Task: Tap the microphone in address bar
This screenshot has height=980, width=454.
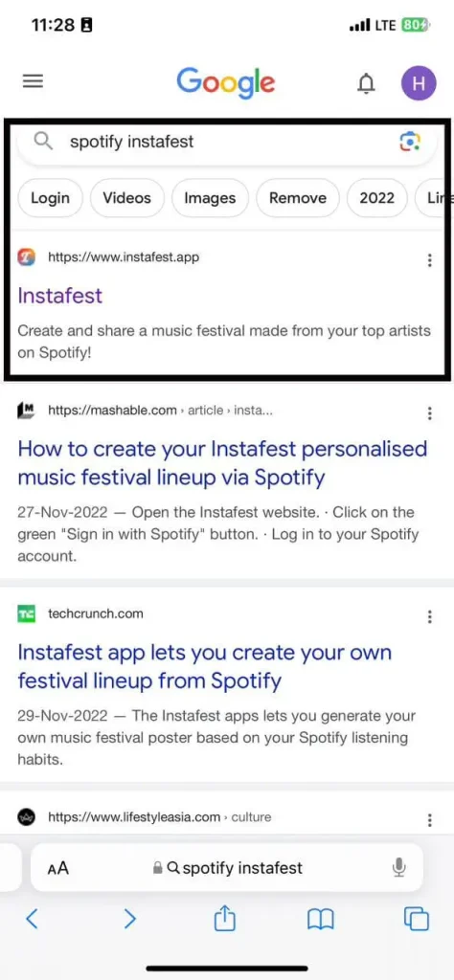Action: click(398, 867)
